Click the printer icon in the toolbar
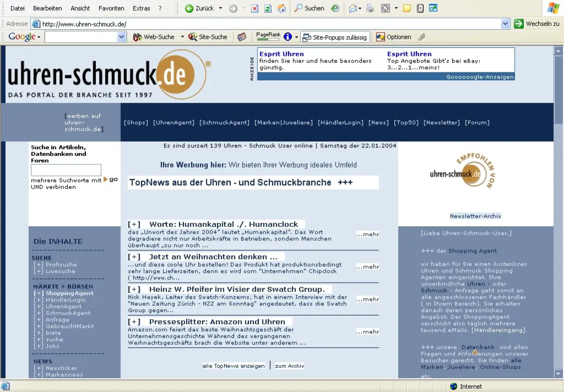564x392 pixels. pyautogui.click(x=370, y=8)
